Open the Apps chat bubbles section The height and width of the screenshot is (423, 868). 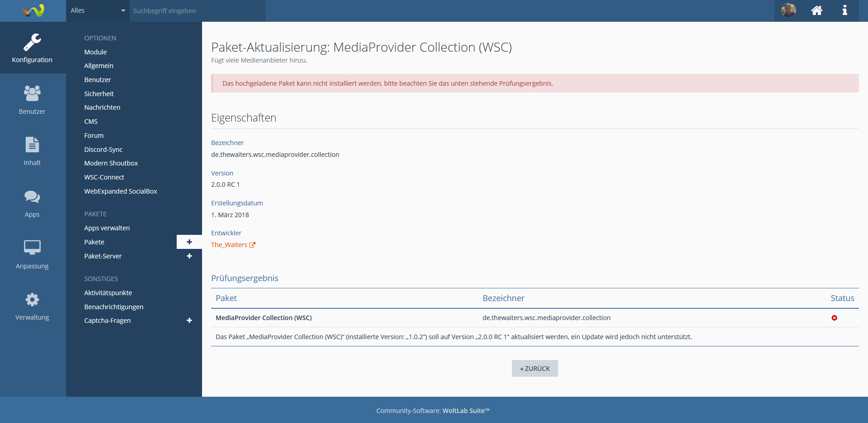click(x=32, y=202)
